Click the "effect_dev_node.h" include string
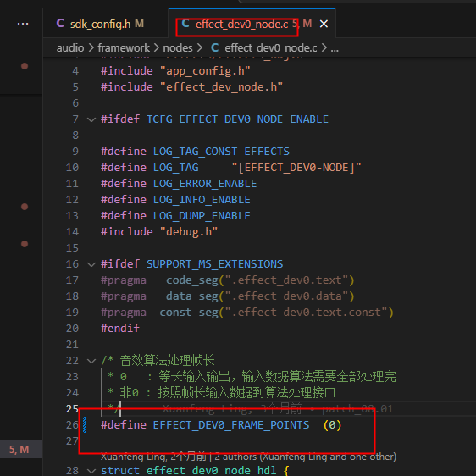Viewport: 476px width, 476px height. point(221,87)
